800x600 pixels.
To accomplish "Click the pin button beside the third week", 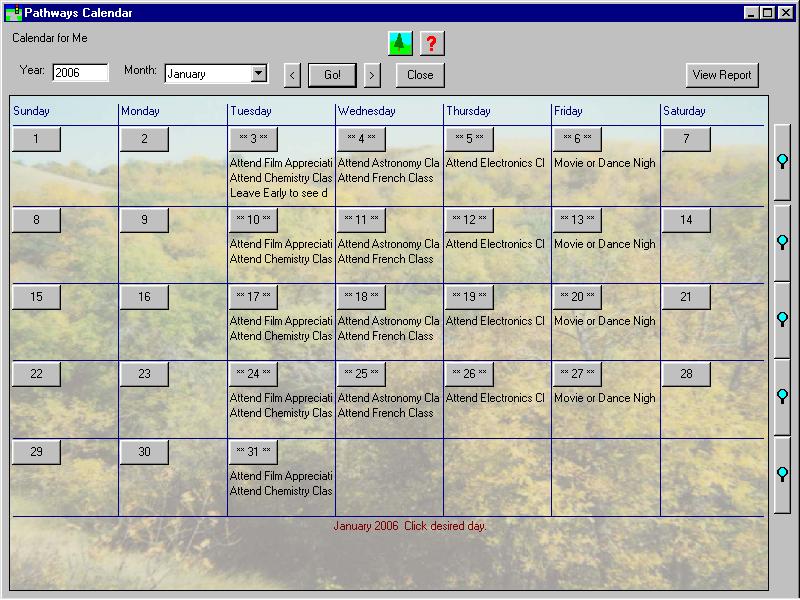I will pyautogui.click(x=783, y=319).
